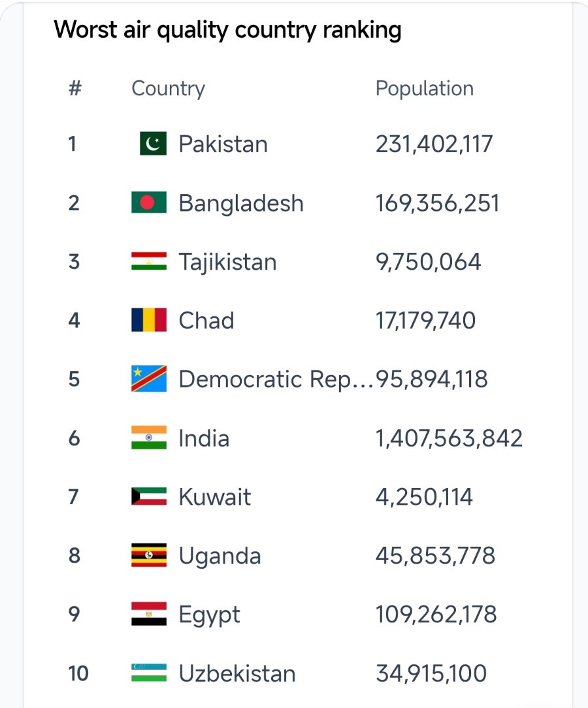Image resolution: width=588 pixels, height=708 pixels.
Task: Click the Pakistan flag icon
Action: [153, 144]
